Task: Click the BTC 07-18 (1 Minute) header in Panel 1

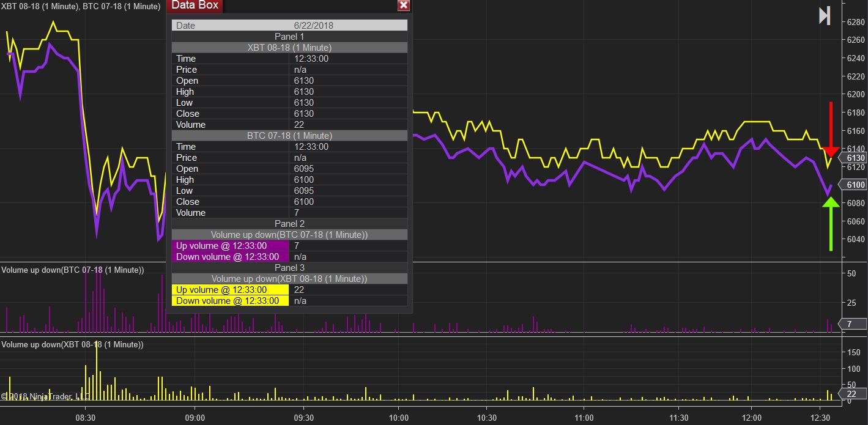Action: [x=289, y=136]
